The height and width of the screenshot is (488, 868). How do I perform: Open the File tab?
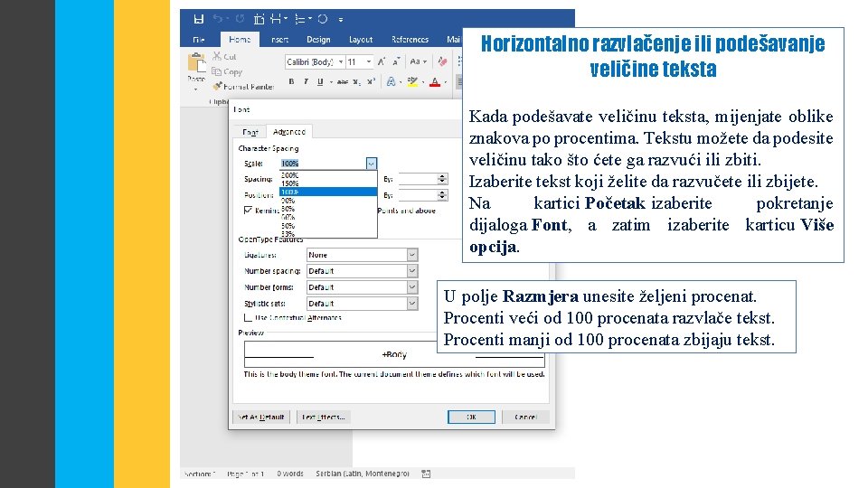point(199,39)
